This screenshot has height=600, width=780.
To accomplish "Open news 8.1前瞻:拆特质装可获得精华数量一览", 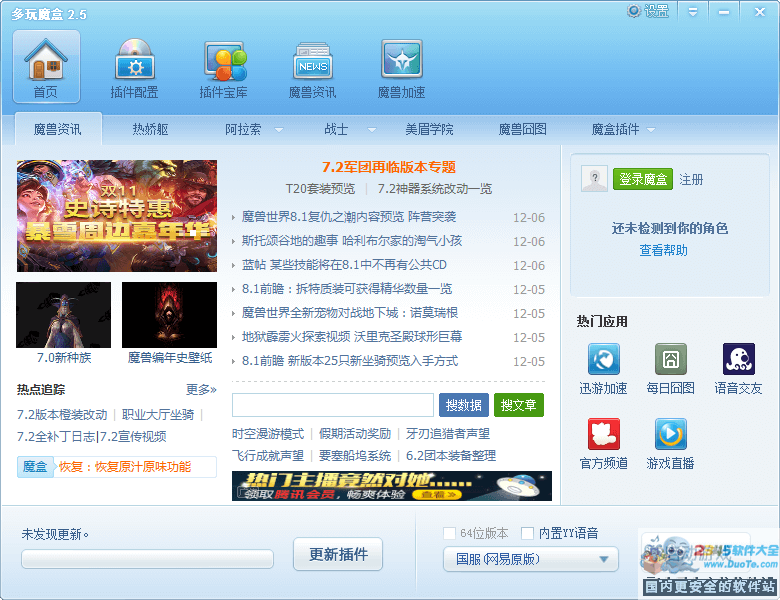I will click(x=347, y=289).
